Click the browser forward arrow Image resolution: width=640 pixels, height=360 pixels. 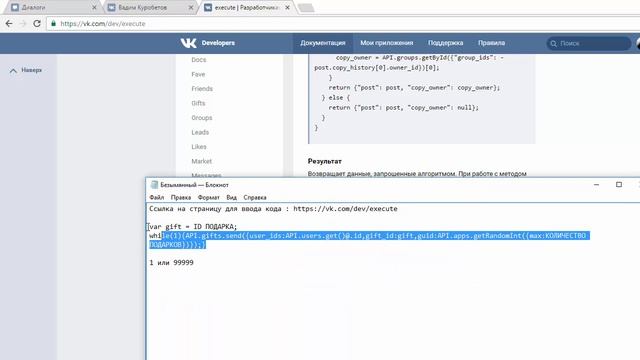point(23,24)
